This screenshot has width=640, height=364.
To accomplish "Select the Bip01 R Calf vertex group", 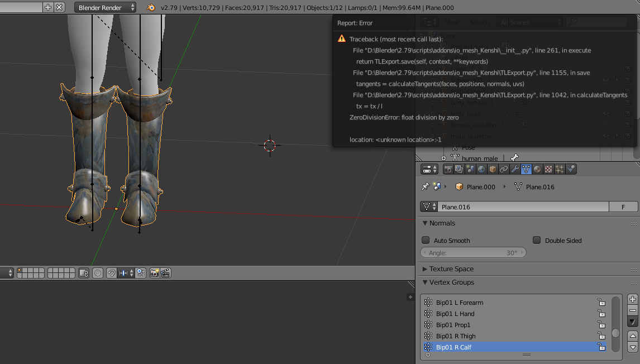I will pyautogui.click(x=514, y=347).
